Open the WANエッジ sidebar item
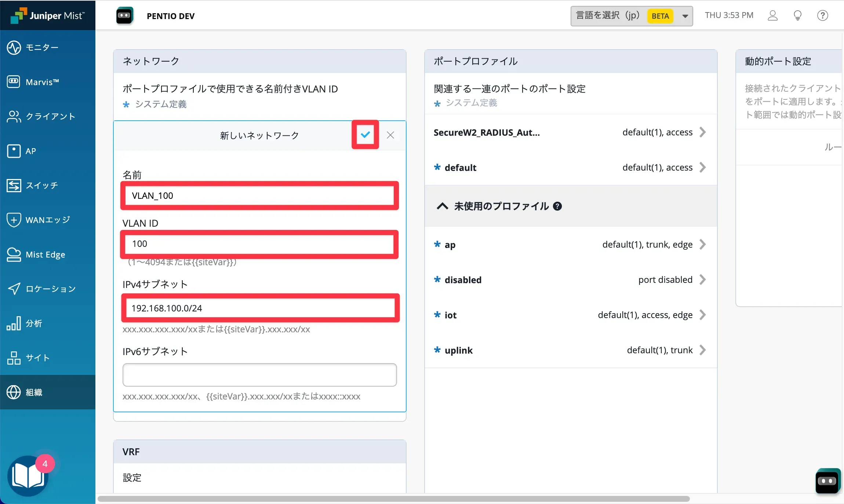Screen dimensions: 844x504 [x=47, y=220]
